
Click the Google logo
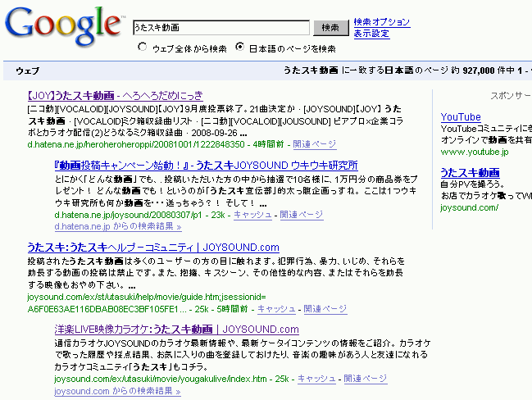point(65,25)
